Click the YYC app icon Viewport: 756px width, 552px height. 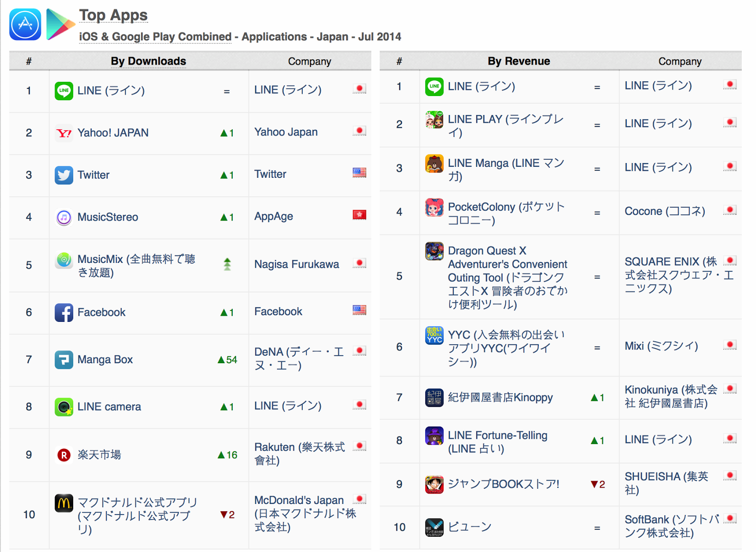point(434,335)
